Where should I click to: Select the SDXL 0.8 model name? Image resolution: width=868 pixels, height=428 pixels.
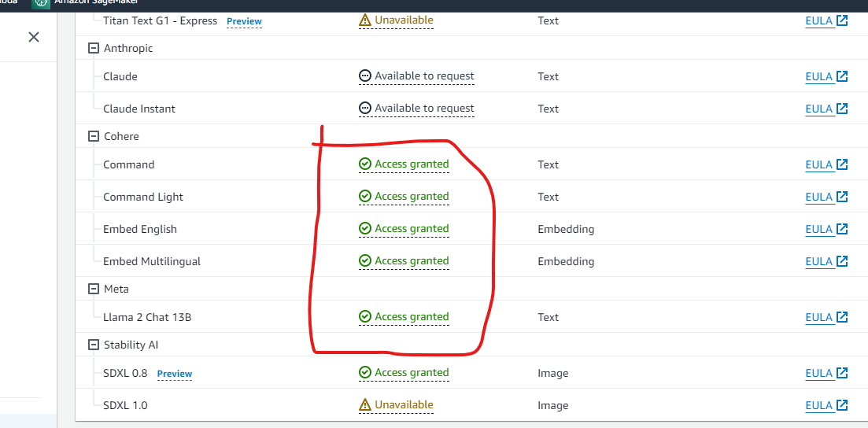pos(125,373)
